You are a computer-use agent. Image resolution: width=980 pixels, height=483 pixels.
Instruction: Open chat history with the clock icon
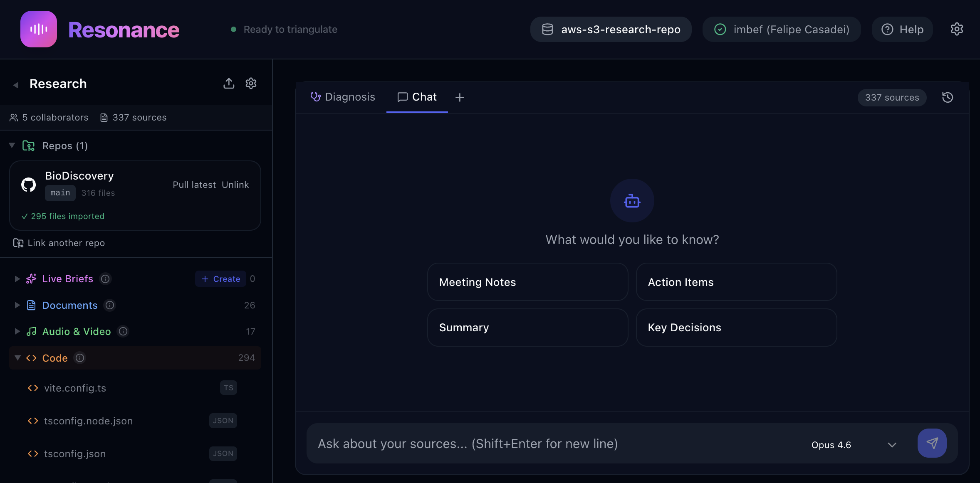point(948,97)
